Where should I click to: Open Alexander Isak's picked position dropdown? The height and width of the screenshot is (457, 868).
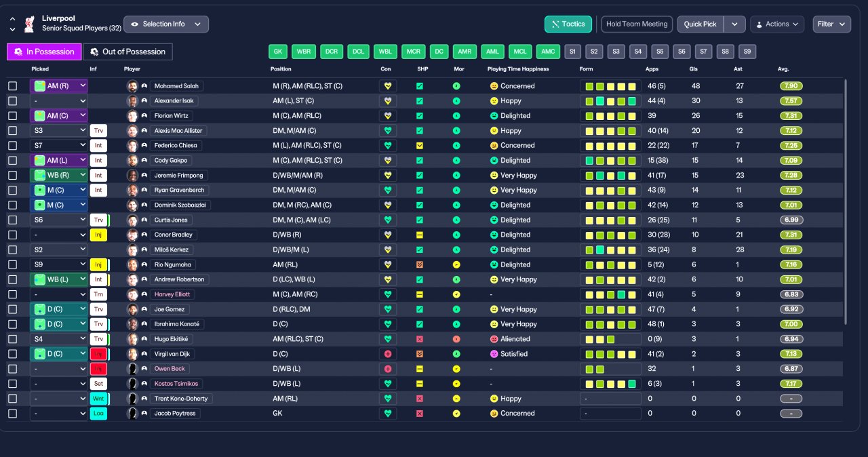59,101
